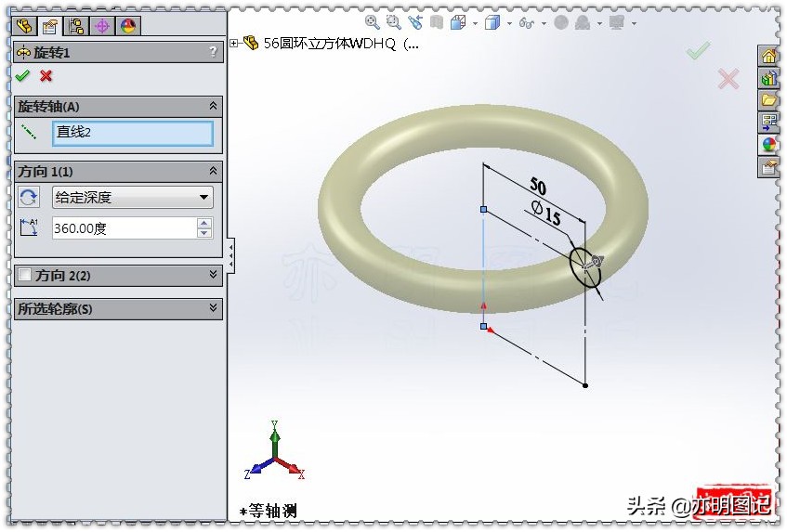Image resolution: width=787 pixels, height=532 pixels.
Task: Open the Custom Properties task pane
Action: pos(768,166)
